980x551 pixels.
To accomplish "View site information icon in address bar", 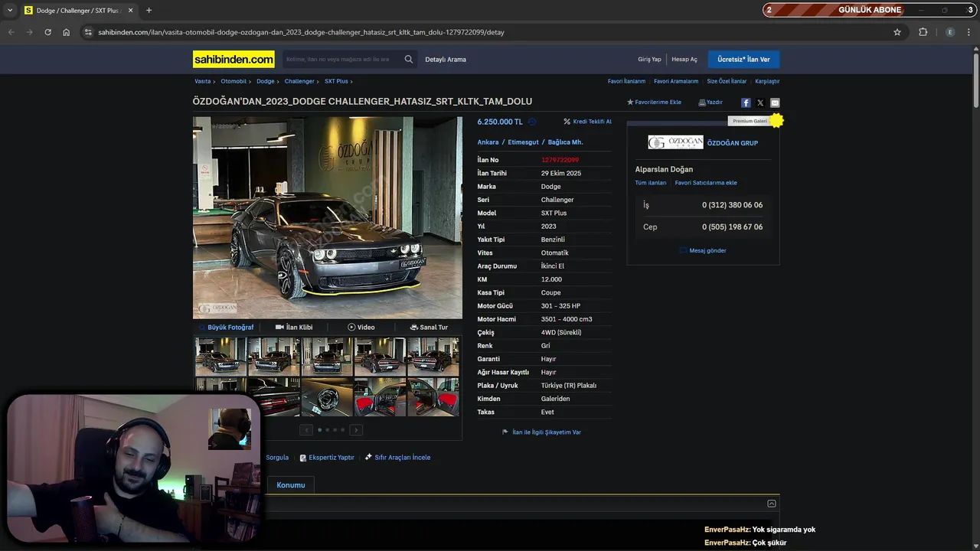I will pyautogui.click(x=88, y=32).
